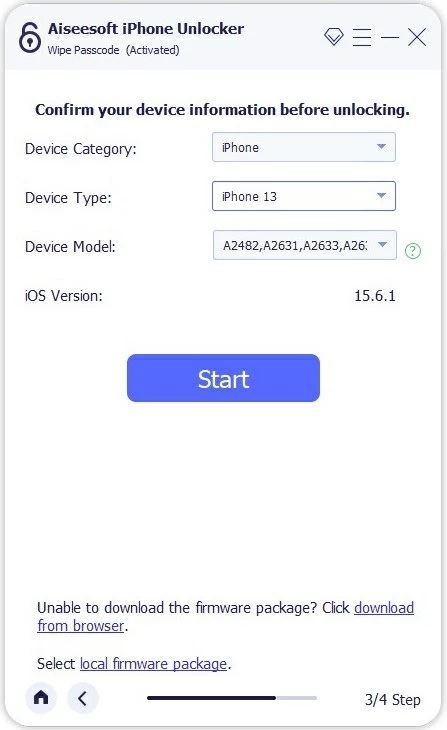Minimize the iPhone Unlocker window

point(390,37)
